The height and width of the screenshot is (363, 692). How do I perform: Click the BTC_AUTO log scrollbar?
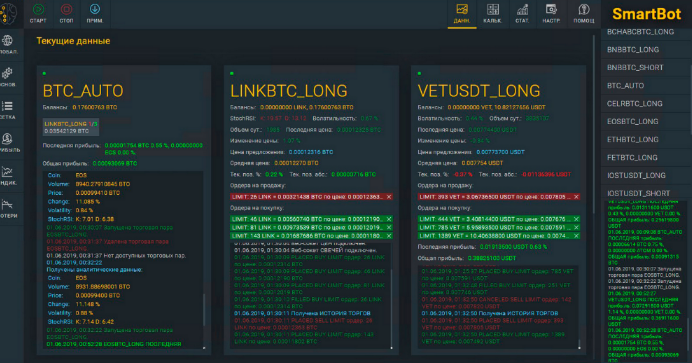coord(204,309)
